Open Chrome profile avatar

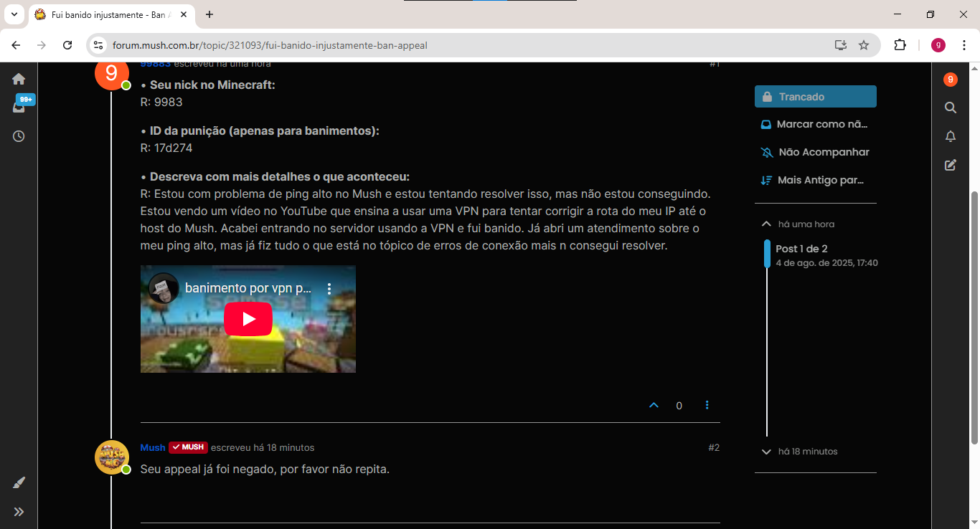[x=938, y=45]
